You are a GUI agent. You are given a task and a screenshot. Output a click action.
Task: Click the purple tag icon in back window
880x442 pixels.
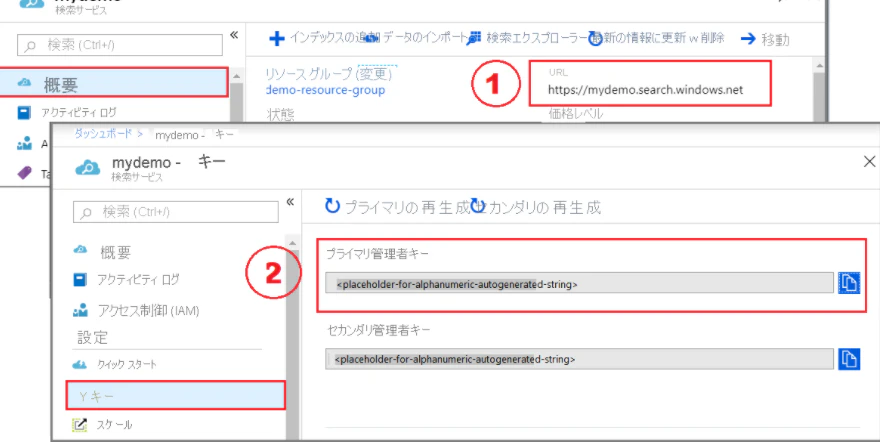coord(24,173)
